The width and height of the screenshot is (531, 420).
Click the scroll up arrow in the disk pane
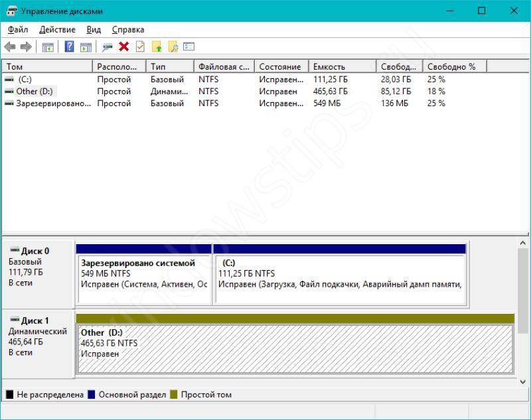[522, 243]
